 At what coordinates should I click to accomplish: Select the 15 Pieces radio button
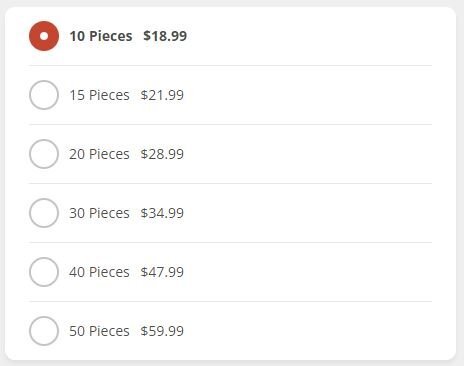(44, 95)
